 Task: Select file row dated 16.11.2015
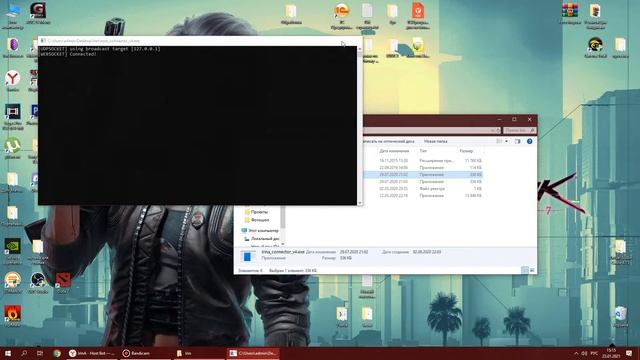[422, 161]
